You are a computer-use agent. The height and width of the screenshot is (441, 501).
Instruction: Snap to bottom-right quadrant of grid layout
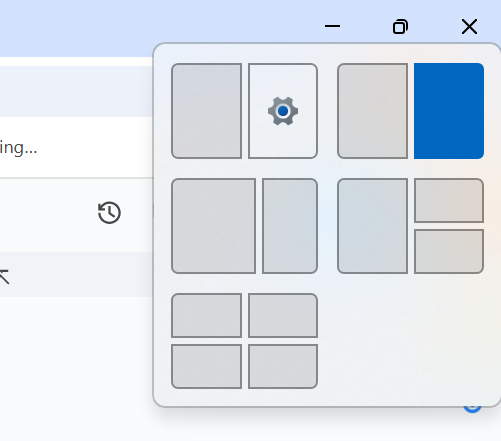click(x=283, y=366)
